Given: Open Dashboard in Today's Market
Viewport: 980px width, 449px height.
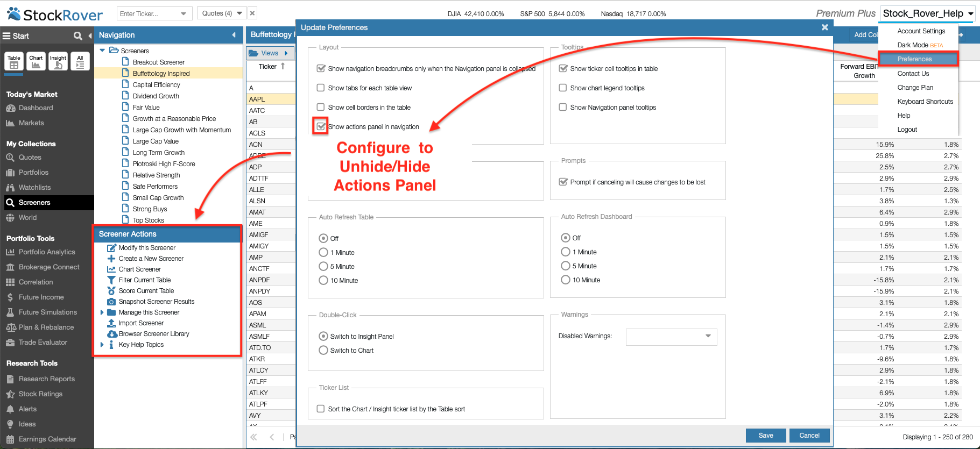Looking at the screenshot, I should 36,108.
